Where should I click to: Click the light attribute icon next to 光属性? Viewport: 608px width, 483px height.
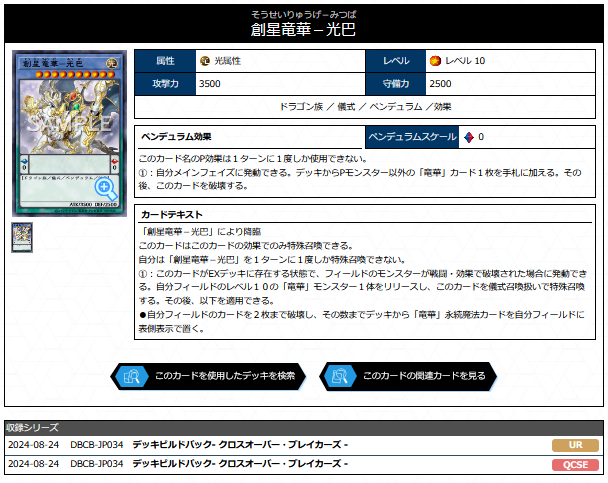point(205,61)
